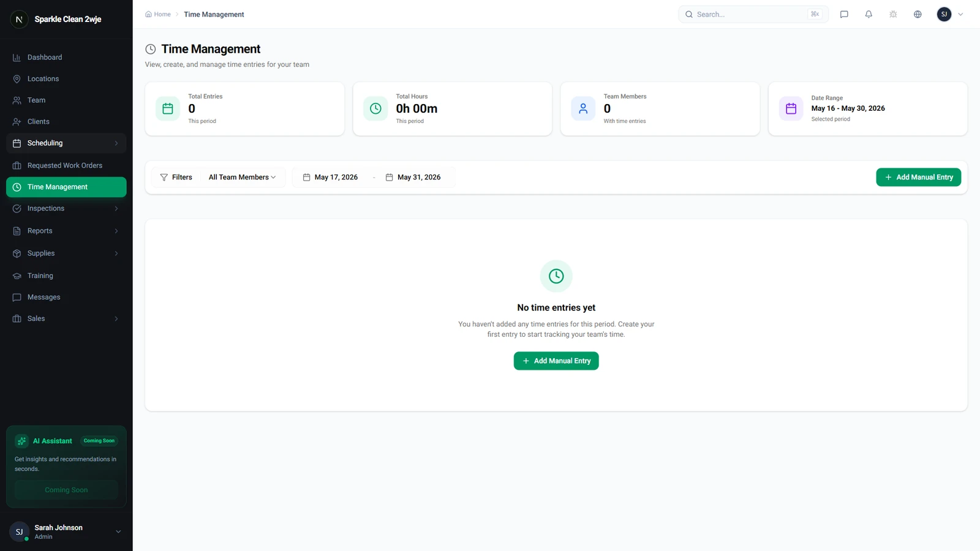This screenshot has height=551, width=980.
Task: Expand the Sarah Johnson account menu chevron
Action: tap(118, 532)
